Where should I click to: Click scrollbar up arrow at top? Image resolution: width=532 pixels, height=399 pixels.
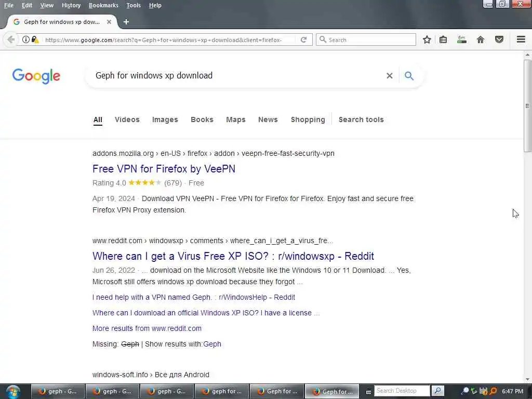pyautogui.click(x=527, y=55)
